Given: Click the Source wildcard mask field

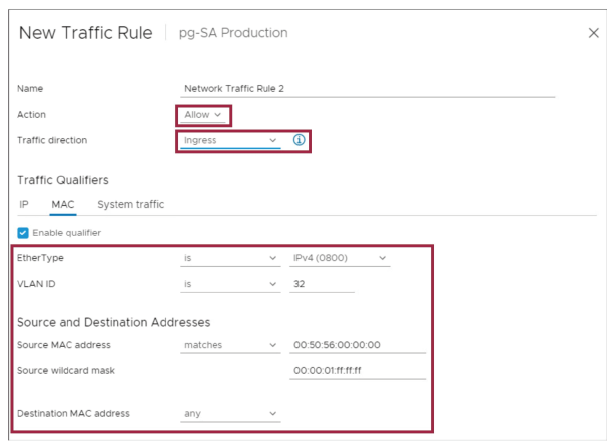Looking at the screenshot, I should click(357, 371).
